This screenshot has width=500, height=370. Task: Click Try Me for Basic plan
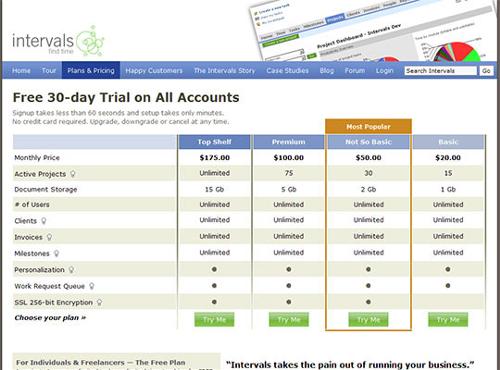click(x=448, y=319)
